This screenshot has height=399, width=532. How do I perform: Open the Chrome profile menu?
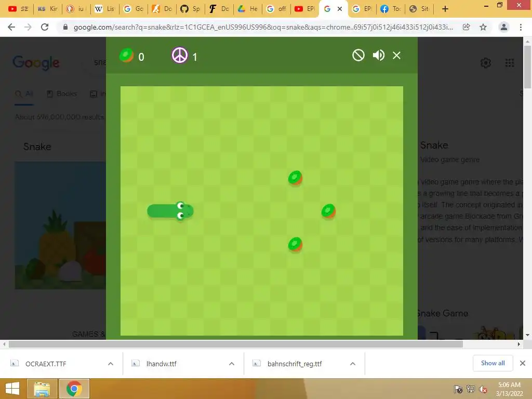(x=504, y=27)
